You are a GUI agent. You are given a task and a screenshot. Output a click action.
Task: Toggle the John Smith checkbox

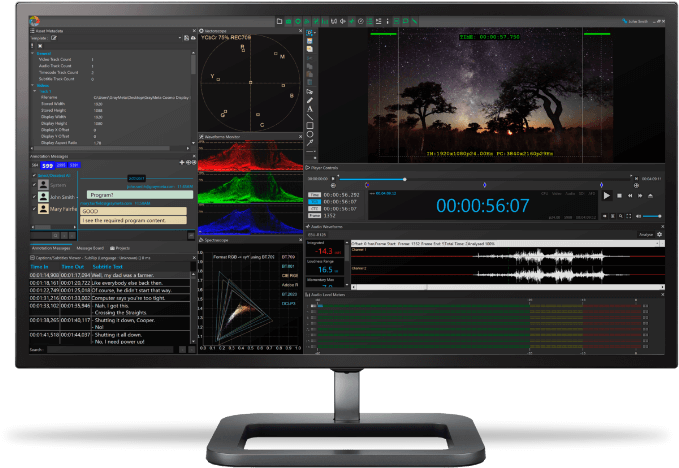(34, 197)
